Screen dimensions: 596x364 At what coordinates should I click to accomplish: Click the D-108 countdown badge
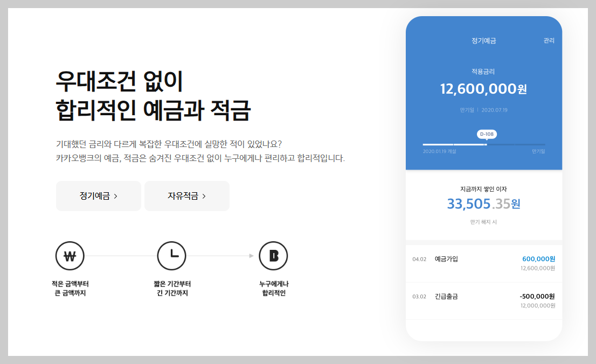coord(486,134)
